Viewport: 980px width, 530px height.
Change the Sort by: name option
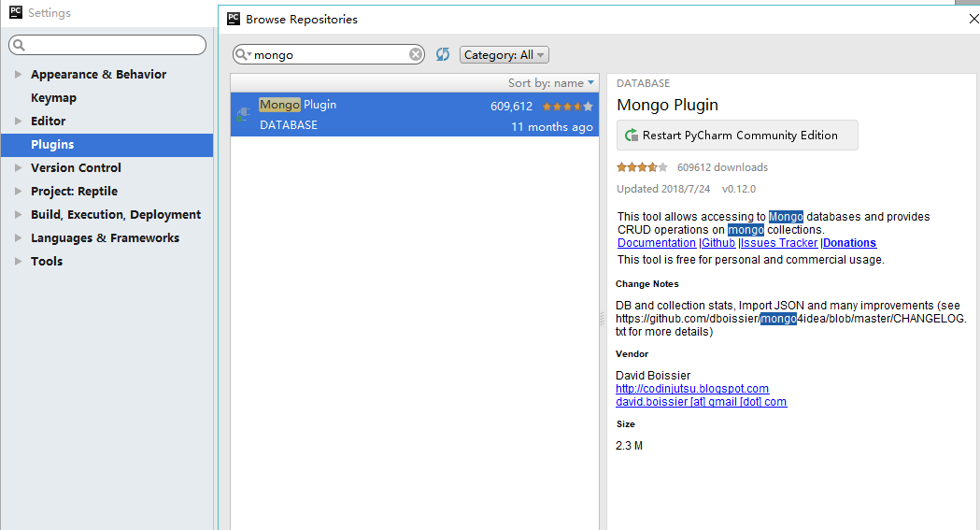(x=550, y=82)
